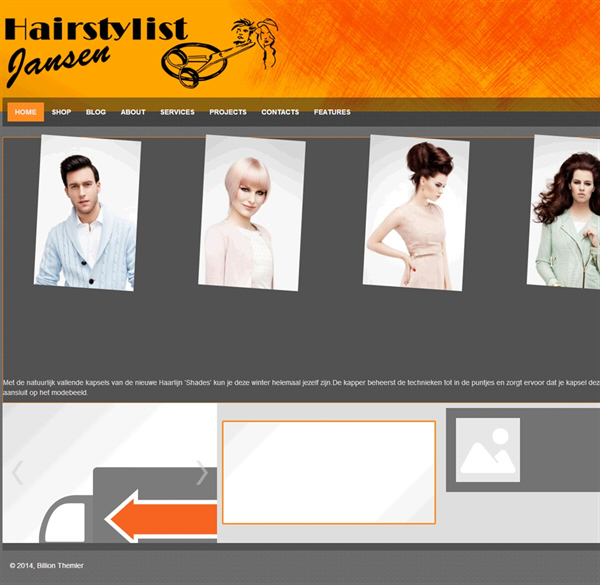600x585 pixels.
Task: Open the Services menu item
Action: [177, 112]
